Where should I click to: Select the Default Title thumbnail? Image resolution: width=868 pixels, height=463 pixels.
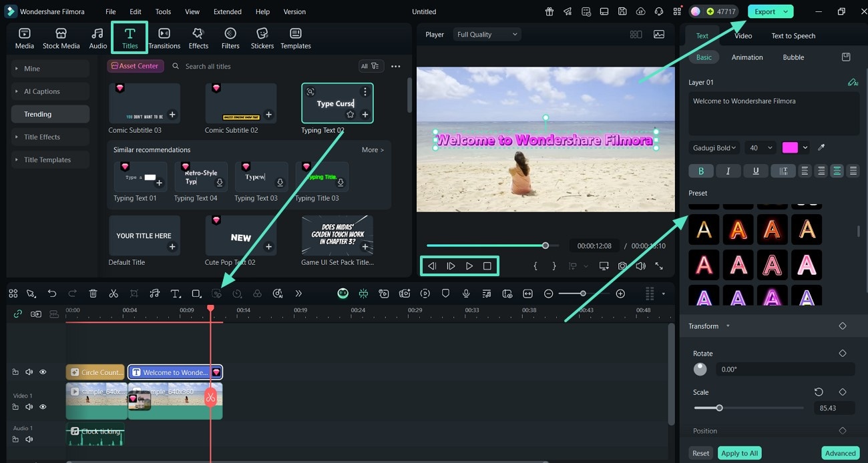[144, 236]
